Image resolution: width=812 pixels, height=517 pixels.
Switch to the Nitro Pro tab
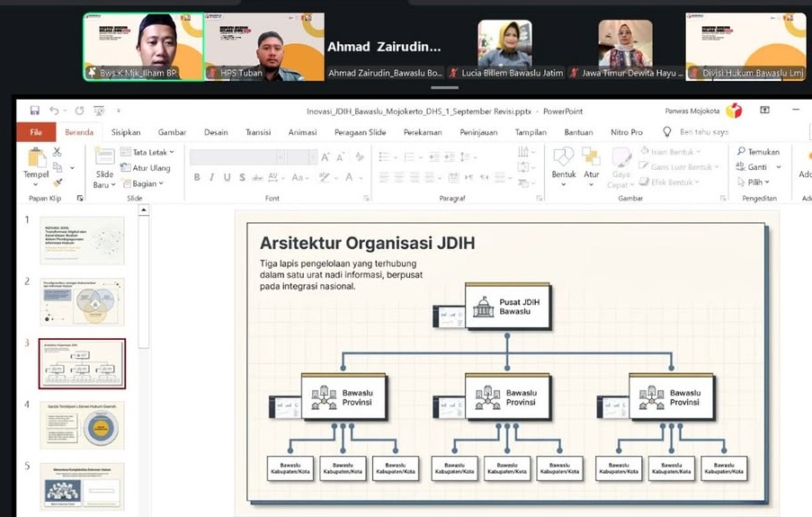(x=627, y=132)
